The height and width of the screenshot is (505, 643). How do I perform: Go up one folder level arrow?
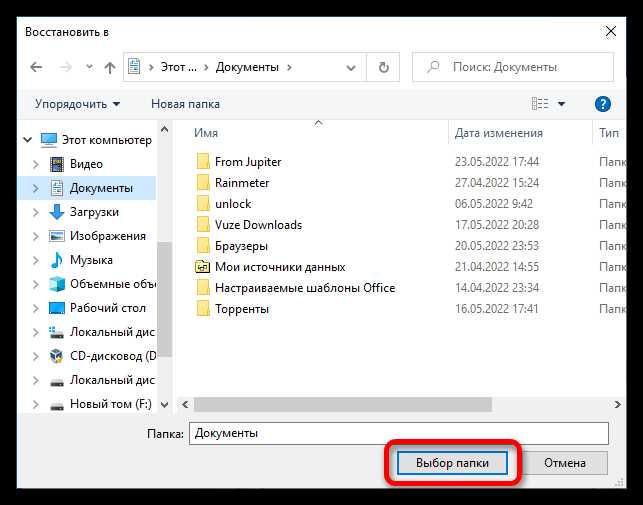point(109,67)
